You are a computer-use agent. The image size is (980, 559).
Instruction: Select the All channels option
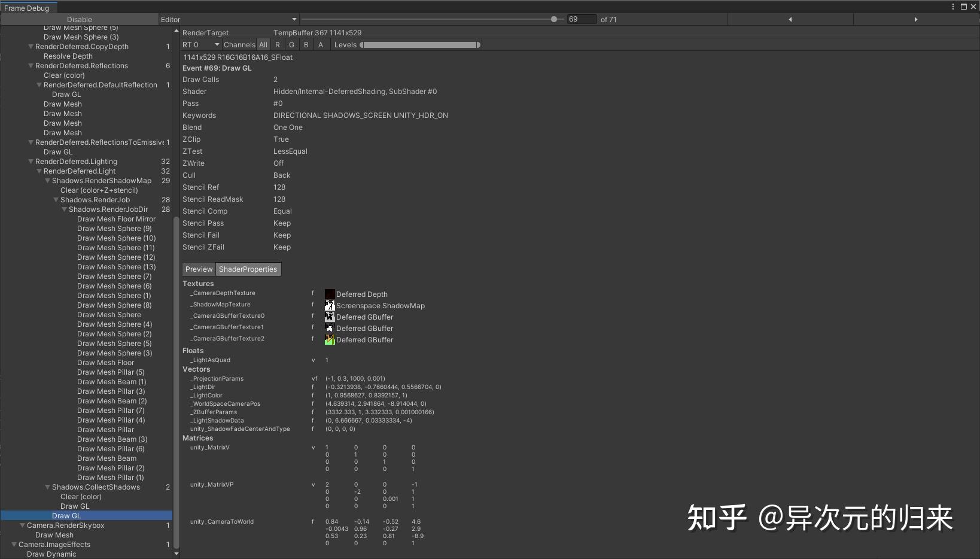pos(263,44)
